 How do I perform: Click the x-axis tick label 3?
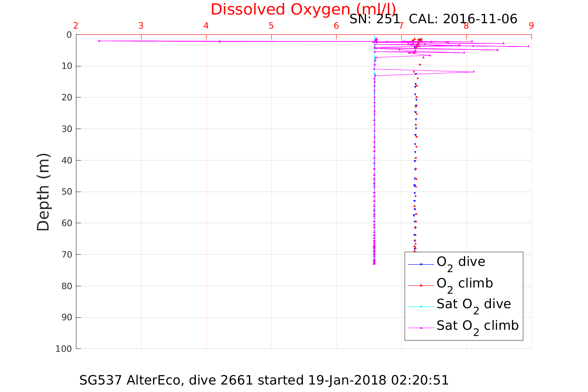click(141, 26)
